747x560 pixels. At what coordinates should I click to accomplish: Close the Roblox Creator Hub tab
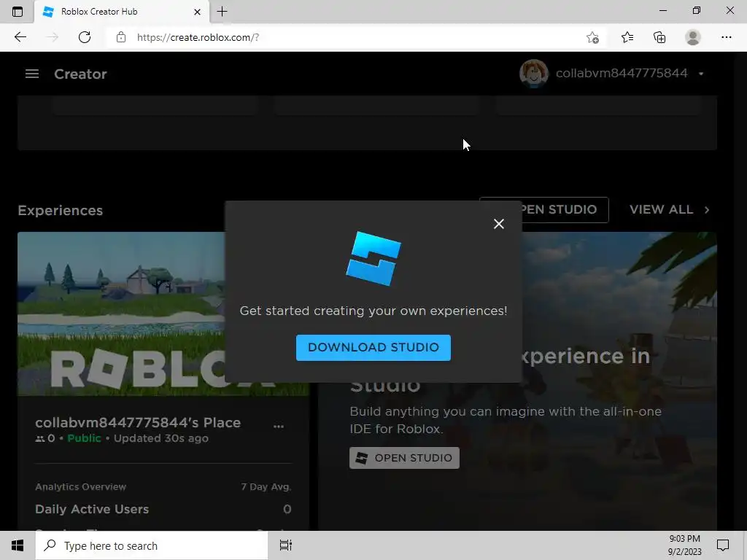click(x=197, y=12)
